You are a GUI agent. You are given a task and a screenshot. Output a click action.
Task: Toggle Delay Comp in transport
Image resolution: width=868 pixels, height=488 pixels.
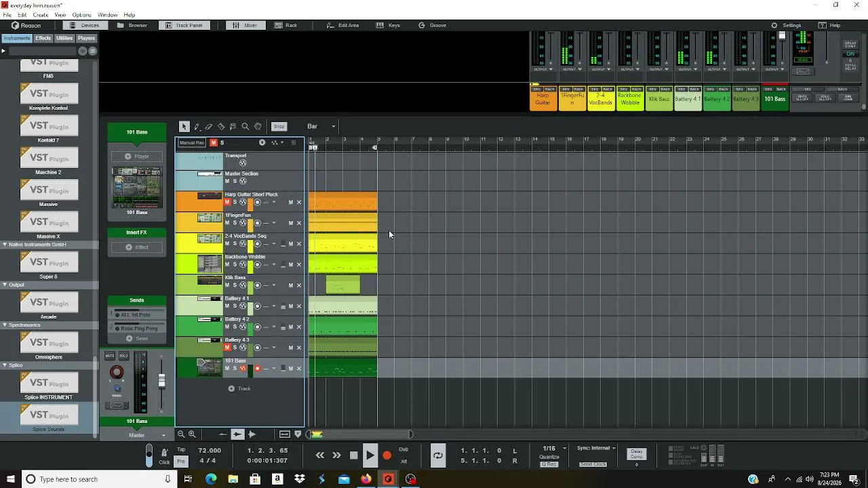coord(636,454)
